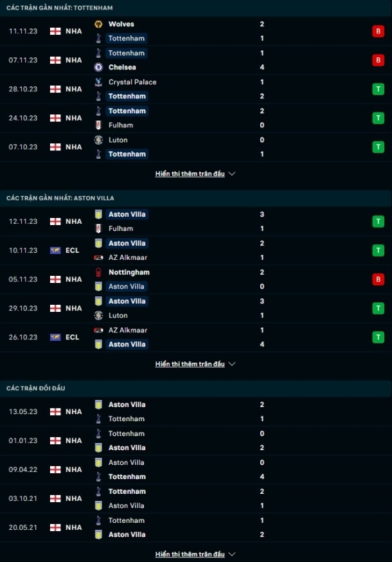Click ECL competition icon on 10.11.23 match
Viewport: 392px width, 562px height.
(55, 250)
